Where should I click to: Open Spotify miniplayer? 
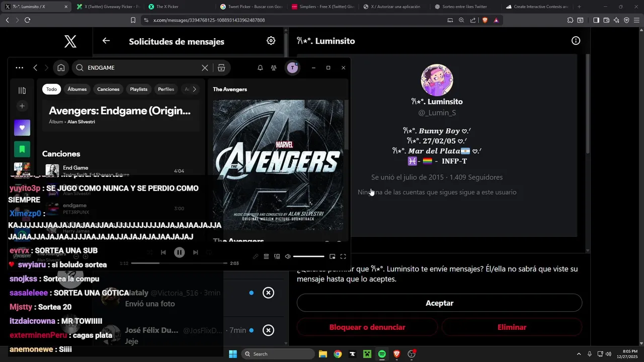tap(332, 256)
